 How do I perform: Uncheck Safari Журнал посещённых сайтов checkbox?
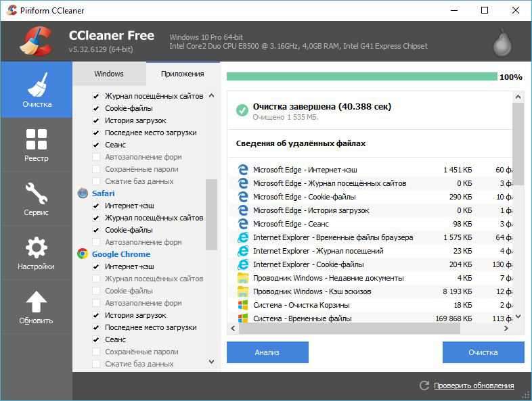pos(96,218)
